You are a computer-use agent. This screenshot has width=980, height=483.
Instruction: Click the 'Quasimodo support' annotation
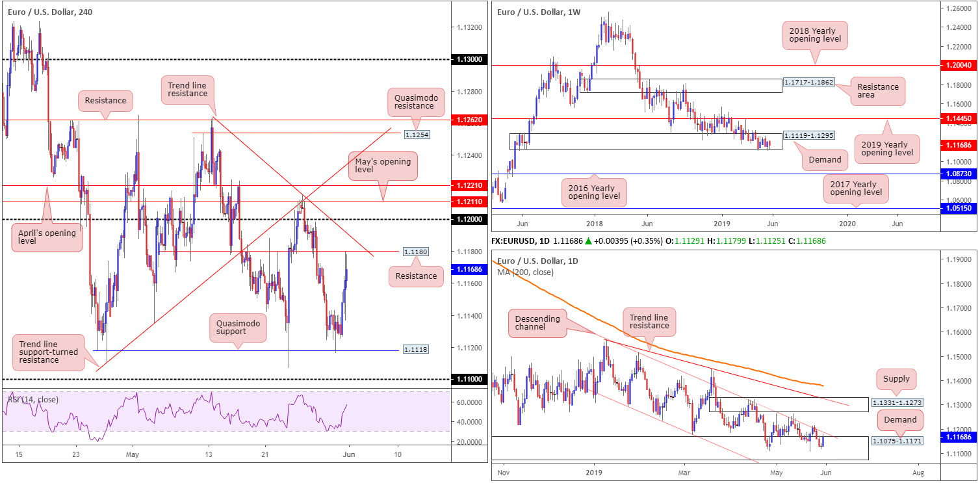click(x=238, y=328)
